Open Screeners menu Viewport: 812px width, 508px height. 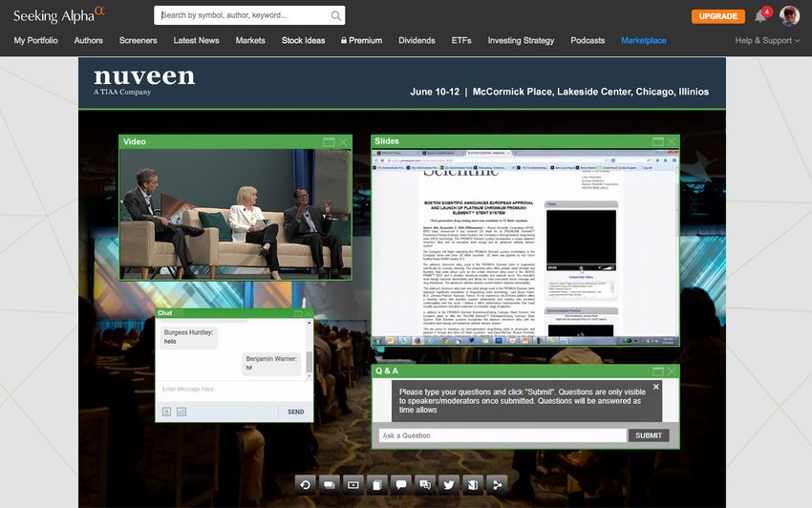[139, 40]
